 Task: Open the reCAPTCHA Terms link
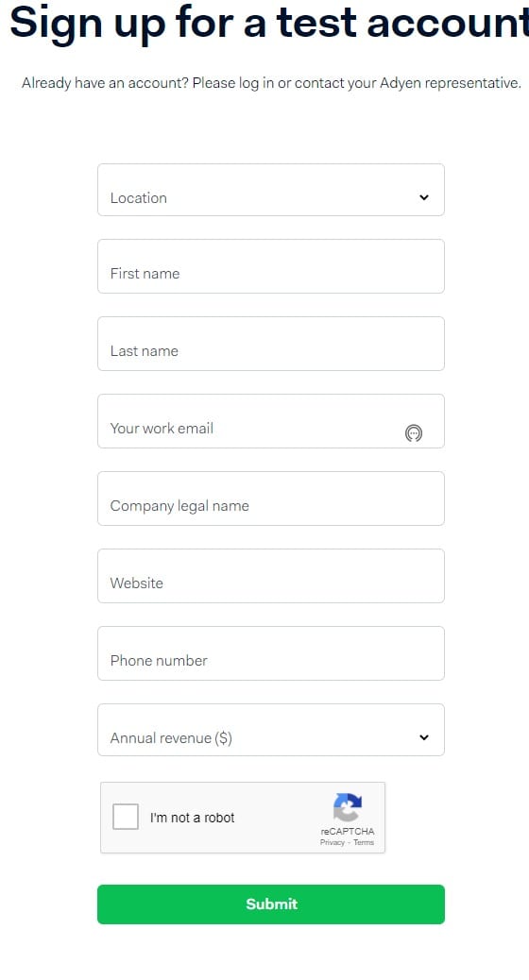click(364, 842)
